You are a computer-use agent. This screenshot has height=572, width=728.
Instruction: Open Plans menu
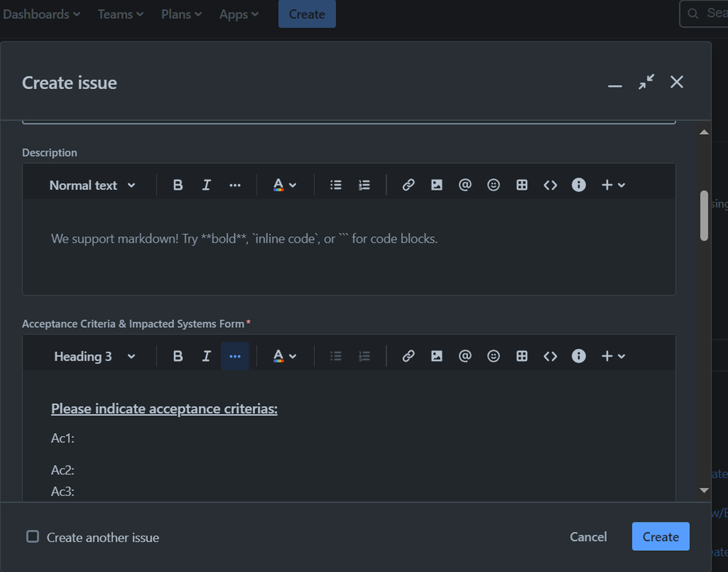pos(181,15)
